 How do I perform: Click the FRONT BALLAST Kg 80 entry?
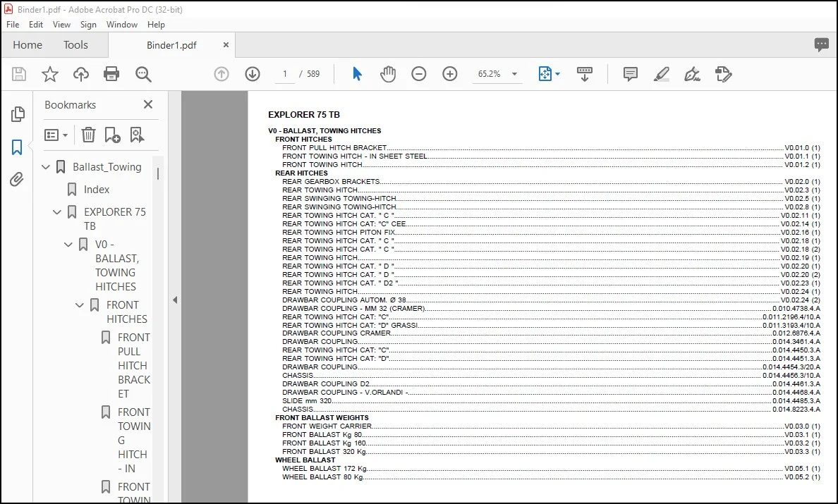[x=551, y=435]
